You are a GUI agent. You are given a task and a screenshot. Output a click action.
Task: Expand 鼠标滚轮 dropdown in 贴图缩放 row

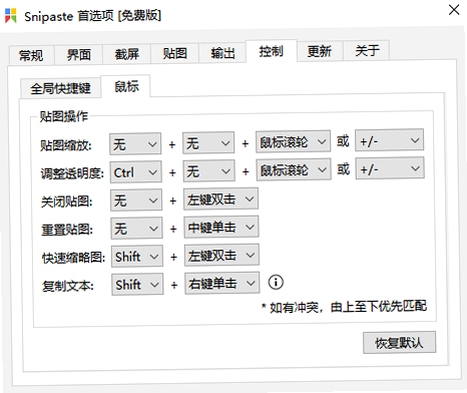[293, 142]
